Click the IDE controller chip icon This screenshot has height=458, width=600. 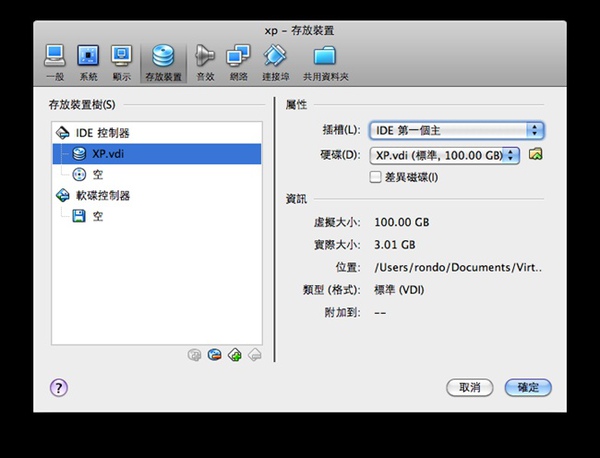tap(62, 133)
